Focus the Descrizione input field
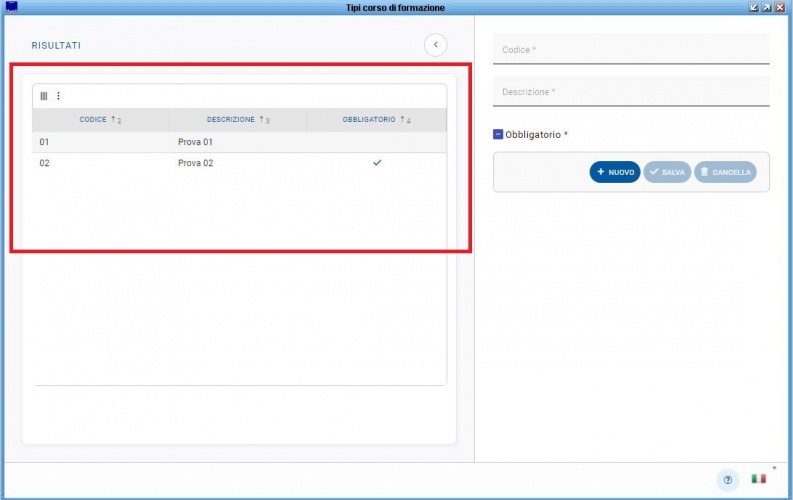 click(631, 92)
